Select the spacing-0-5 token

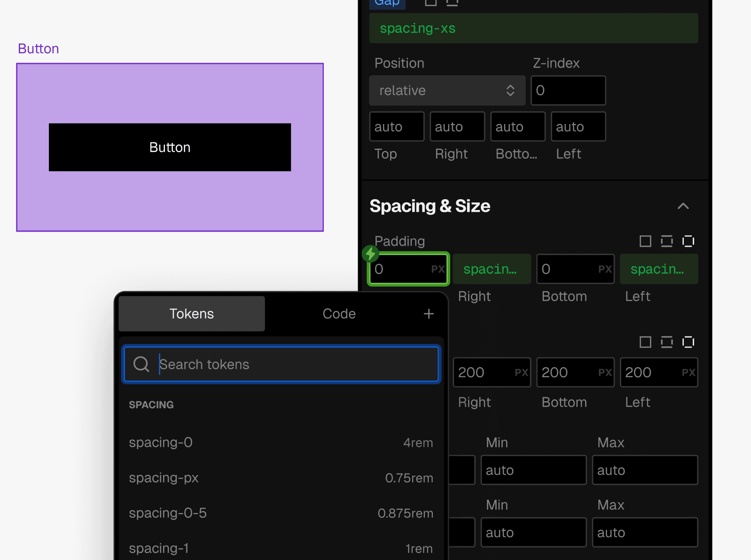pos(281,513)
